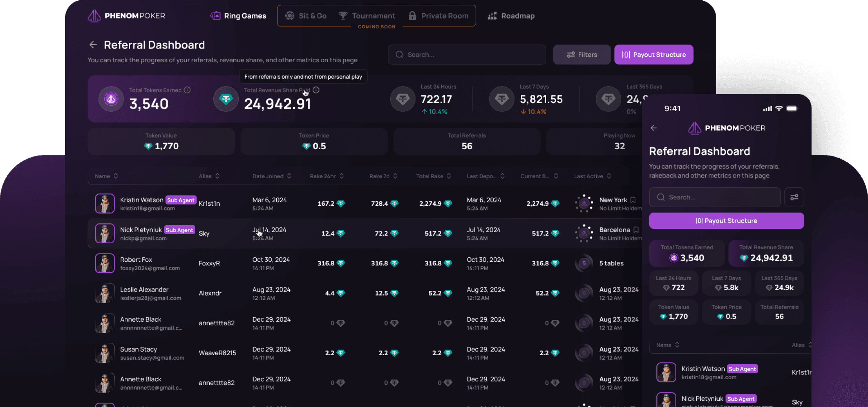Sort by Last Active column
The width and height of the screenshot is (868, 407).
coord(592,176)
